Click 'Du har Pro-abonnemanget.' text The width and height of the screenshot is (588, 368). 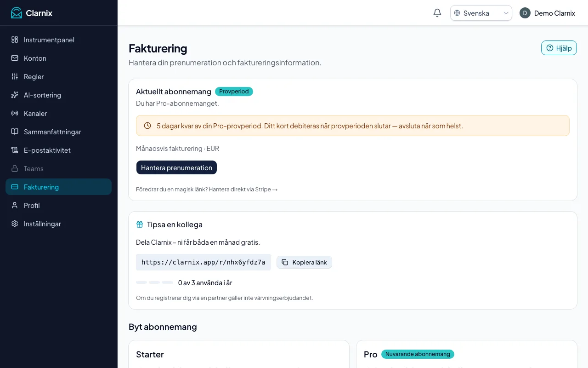177,103
